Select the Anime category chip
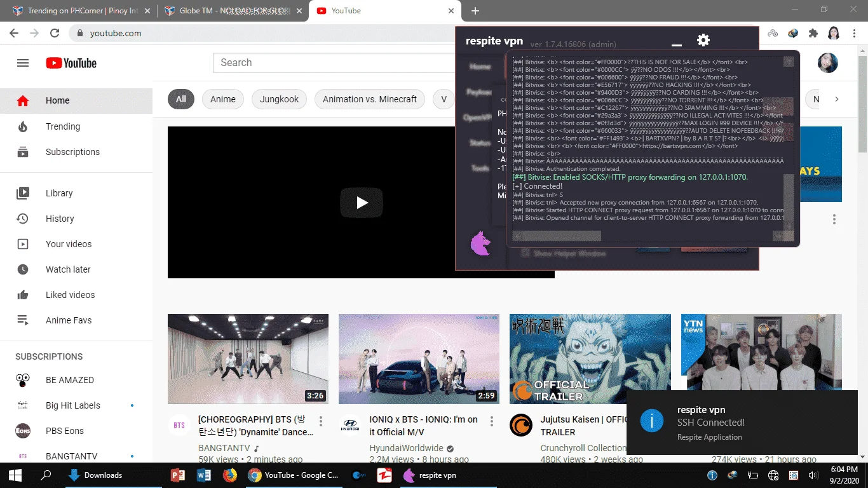The image size is (868, 488). (x=223, y=99)
